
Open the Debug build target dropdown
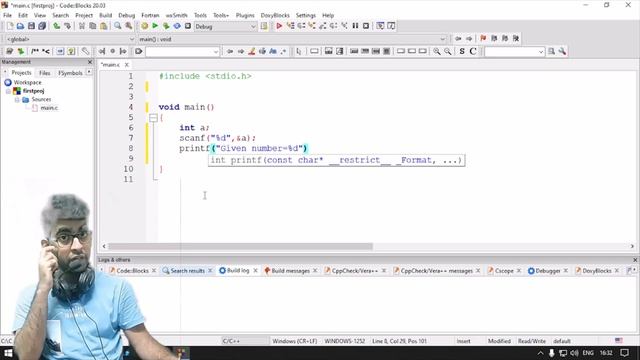tap(225, 27)
